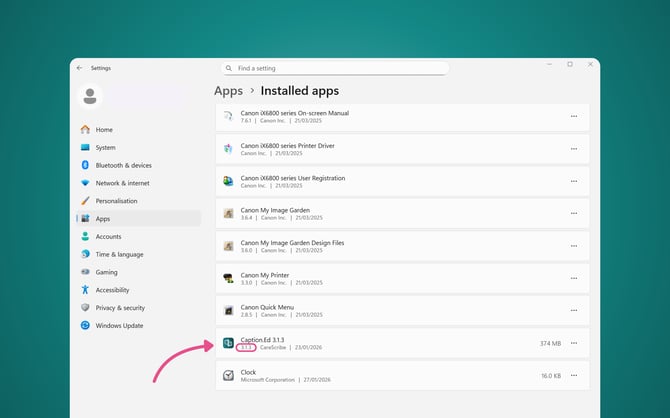The image size is (670, 418).
Task: Open the System settings page
Action: click(105, 148)
